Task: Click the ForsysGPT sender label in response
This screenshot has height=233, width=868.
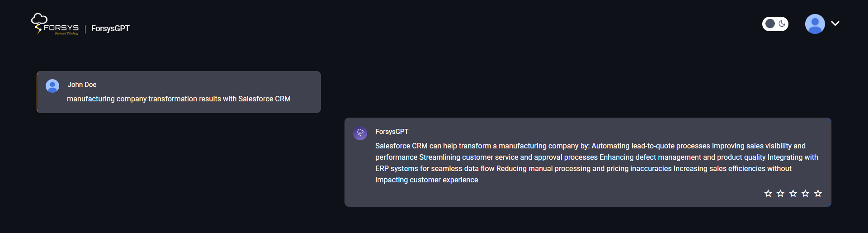Action: (392, 132)
